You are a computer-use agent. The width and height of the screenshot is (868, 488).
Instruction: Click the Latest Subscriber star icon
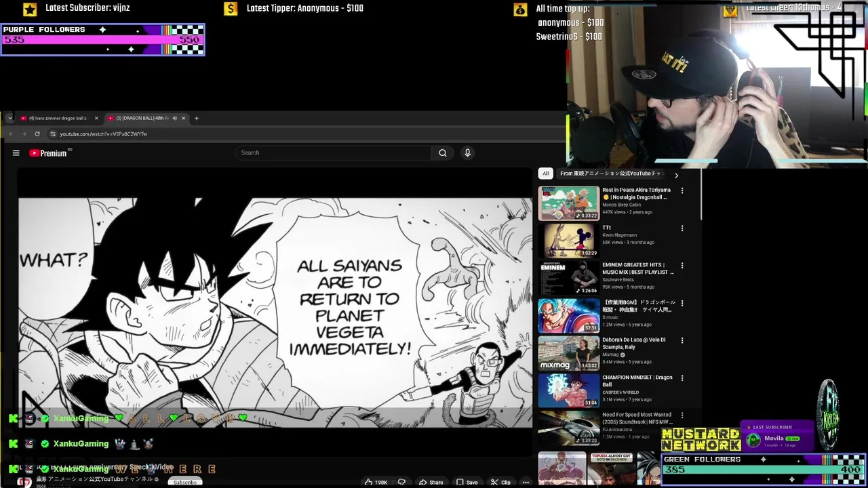(30, 9)
